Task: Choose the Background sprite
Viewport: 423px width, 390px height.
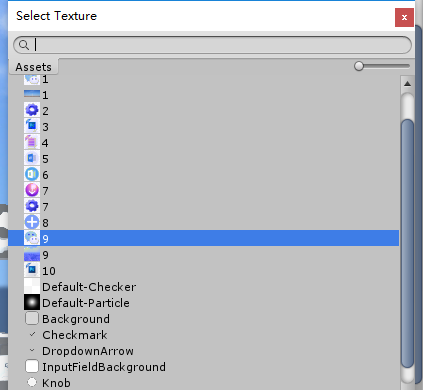Action: pos(203,319)
